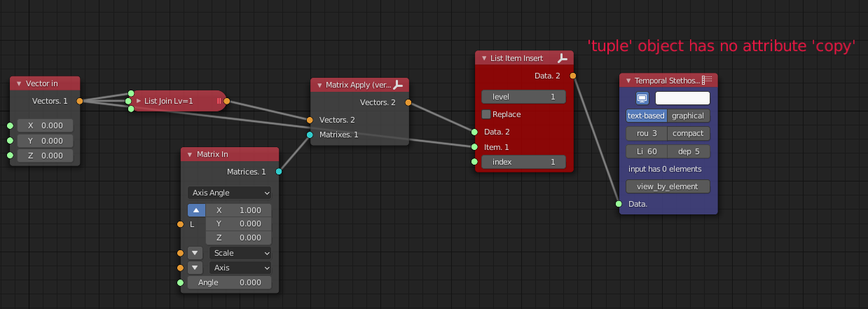Click the Matrixes. 1 input socket
Viewport: 868px width, 309px height.
(x=310, y=135)
